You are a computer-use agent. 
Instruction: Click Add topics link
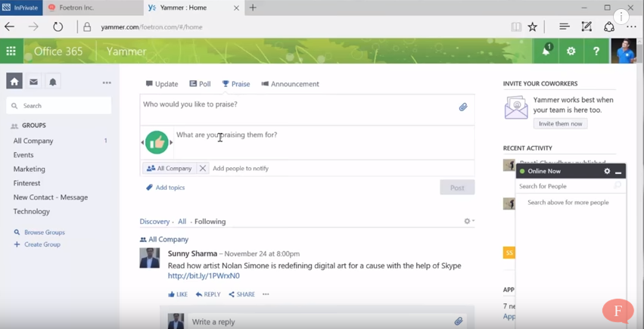pos(166,188)
